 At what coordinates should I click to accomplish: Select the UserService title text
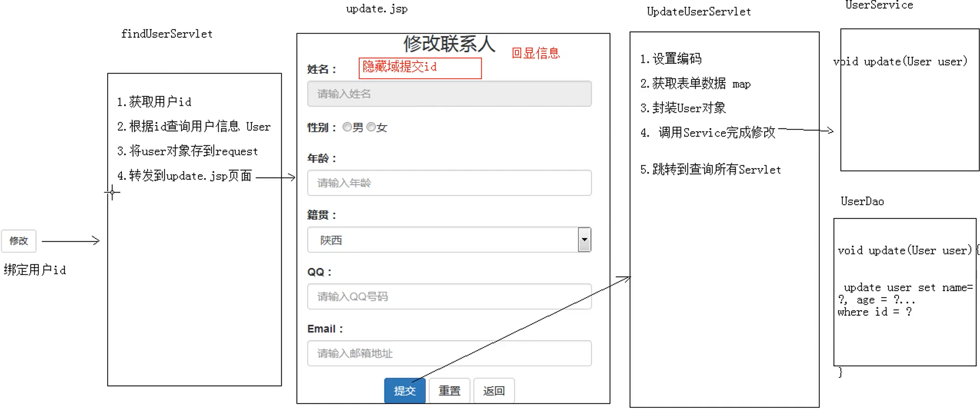[879, 5]
